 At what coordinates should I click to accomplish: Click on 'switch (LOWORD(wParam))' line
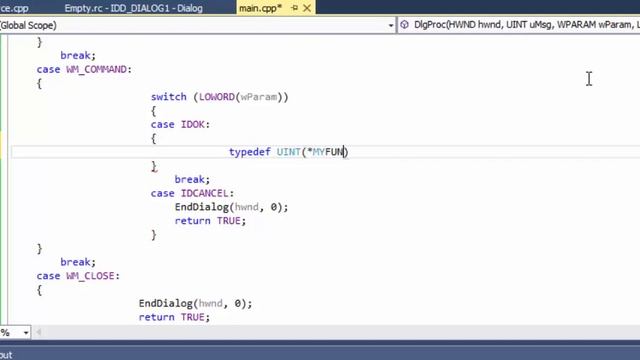220,97
